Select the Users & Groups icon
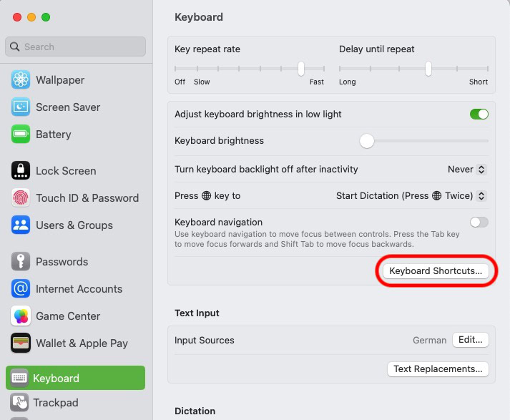The height and width of the screenshot is (420, 510). pyautogui.click(x=21, y=225)
